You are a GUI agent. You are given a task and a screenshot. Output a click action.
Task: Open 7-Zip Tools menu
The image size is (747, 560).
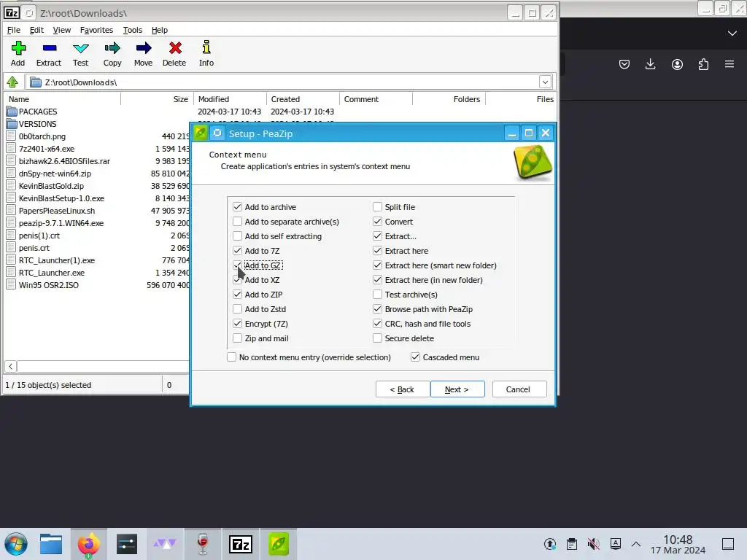click(x=133, y=30)
